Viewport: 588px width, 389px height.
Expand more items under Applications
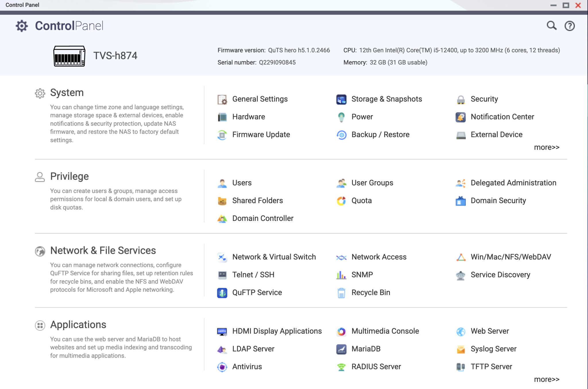(x=546, y=380)
